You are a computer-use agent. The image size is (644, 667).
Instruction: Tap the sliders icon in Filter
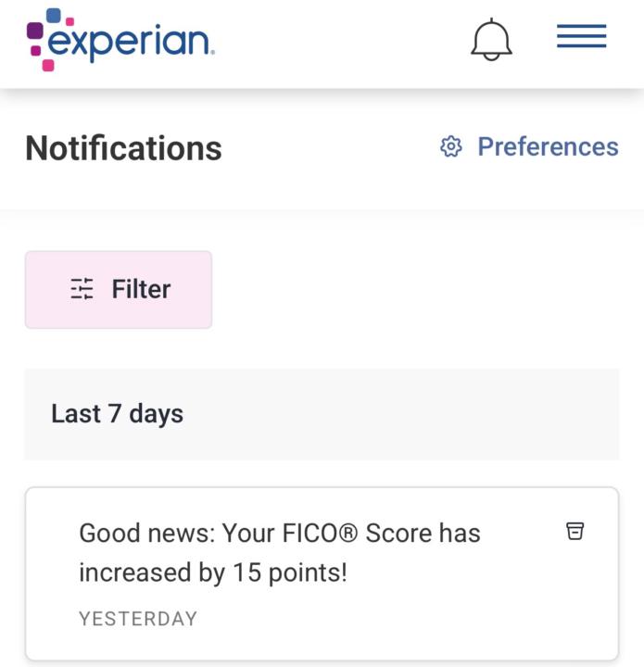[x=82, y=289]
